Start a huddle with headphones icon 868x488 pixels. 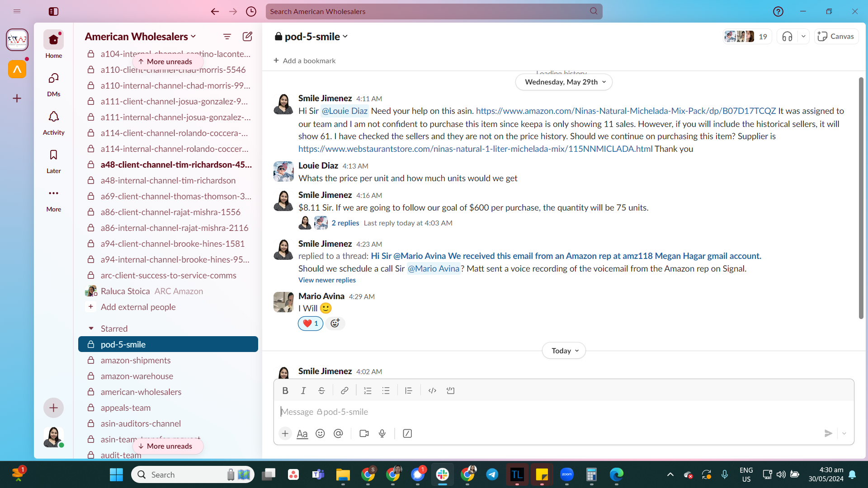[788, 37]
